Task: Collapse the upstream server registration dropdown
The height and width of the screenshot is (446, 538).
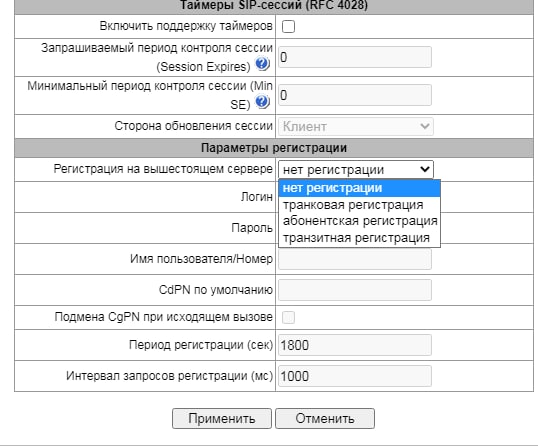Action: [356, 169]
